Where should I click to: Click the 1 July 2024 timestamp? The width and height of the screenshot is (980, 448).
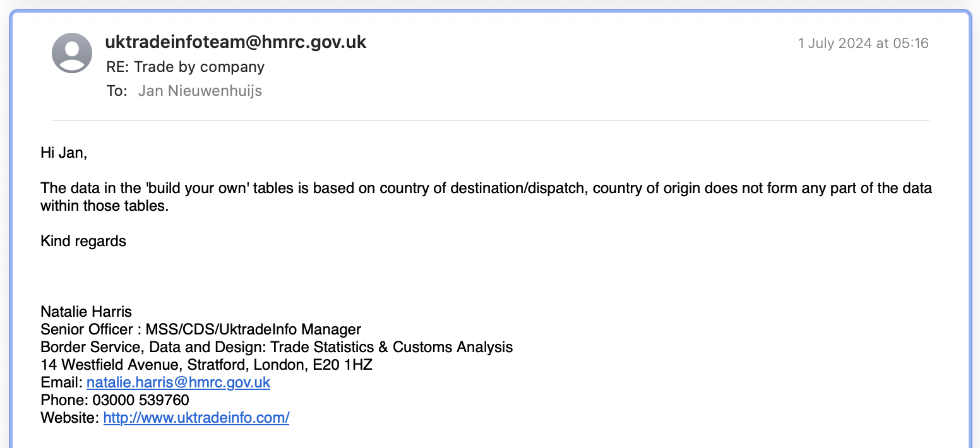[x=863, y=44]
